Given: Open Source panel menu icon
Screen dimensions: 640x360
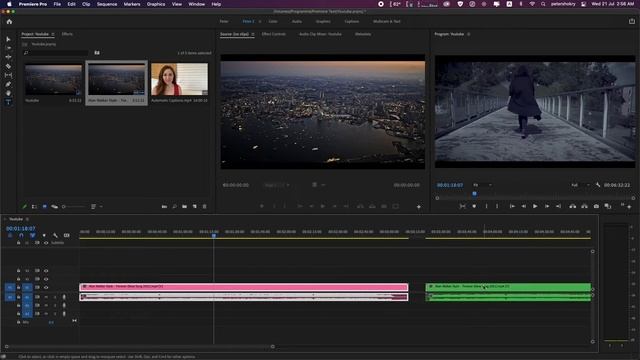Looking at the screenshot, I should [x=253, y=34].
